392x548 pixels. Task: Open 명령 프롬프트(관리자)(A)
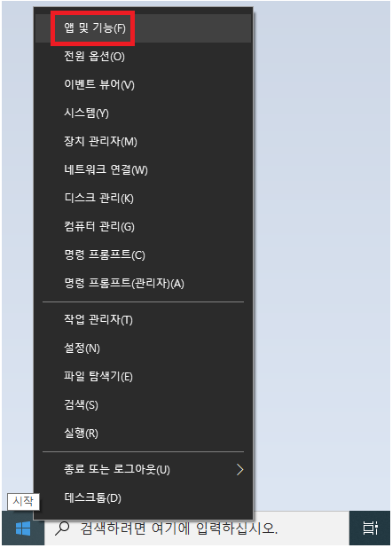[x=143, y=283]
